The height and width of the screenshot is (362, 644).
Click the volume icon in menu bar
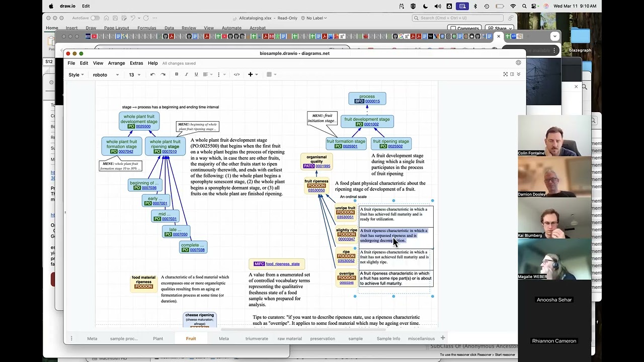pos(438,6)
